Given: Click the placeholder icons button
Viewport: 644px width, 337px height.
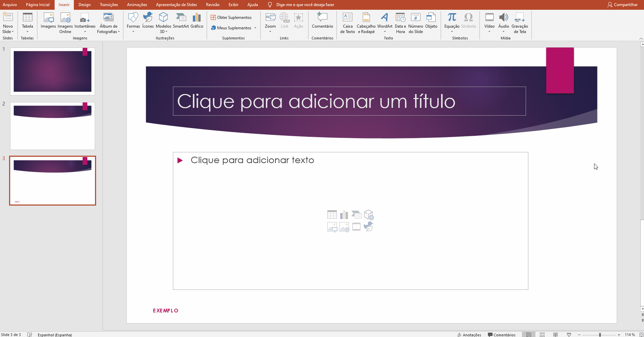Looking at the screenshot, I should [369, 226].
